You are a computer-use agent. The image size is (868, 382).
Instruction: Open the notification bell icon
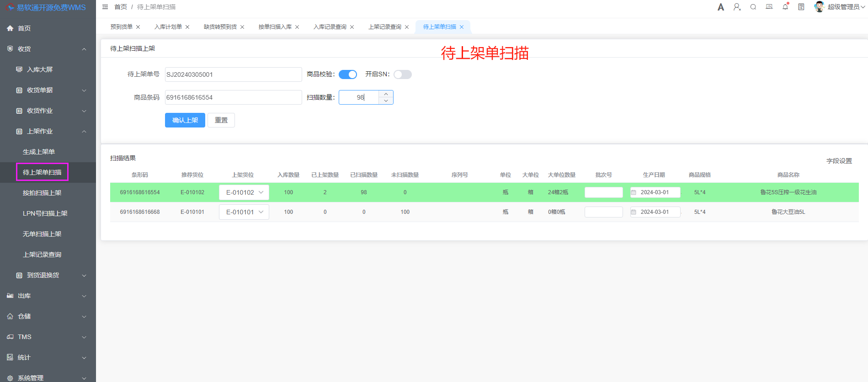coord(785,7)
